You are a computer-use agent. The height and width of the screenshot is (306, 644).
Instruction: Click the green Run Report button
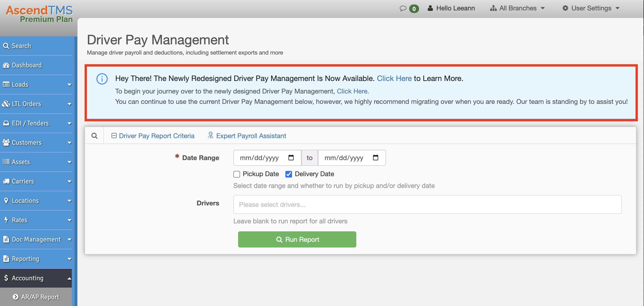point(297,239)
